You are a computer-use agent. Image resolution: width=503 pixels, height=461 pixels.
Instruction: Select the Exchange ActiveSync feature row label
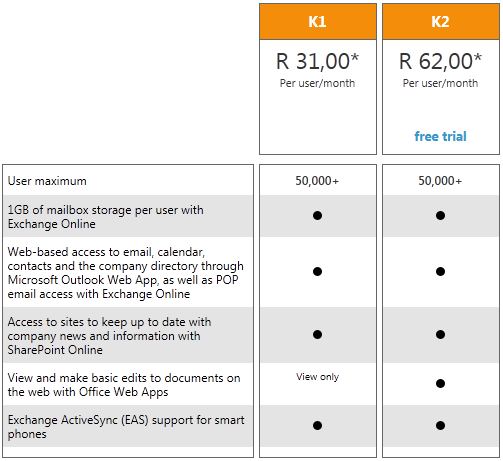pos(126,427)
